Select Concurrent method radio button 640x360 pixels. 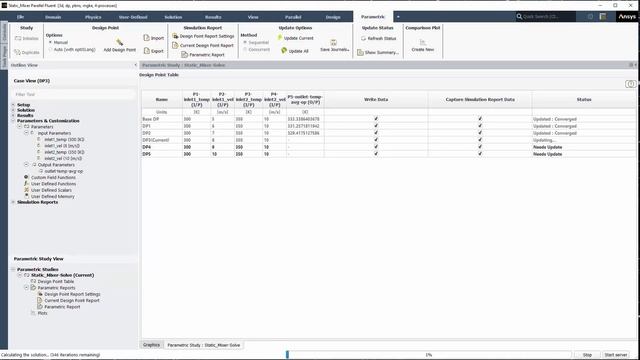(245, 49)
